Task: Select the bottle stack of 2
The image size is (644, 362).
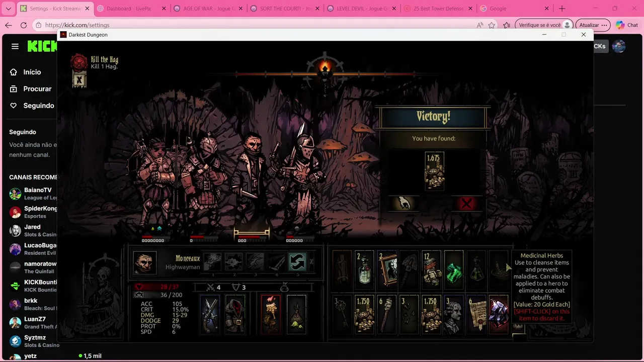Action: (x=364, y=270)
